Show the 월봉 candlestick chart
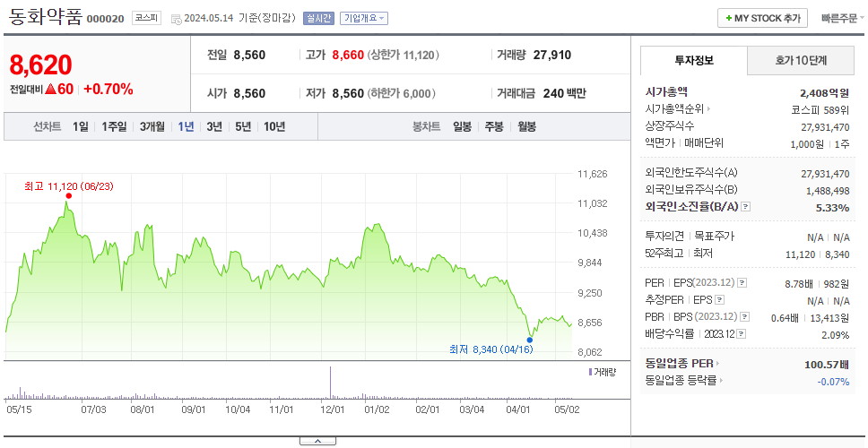 526,126
